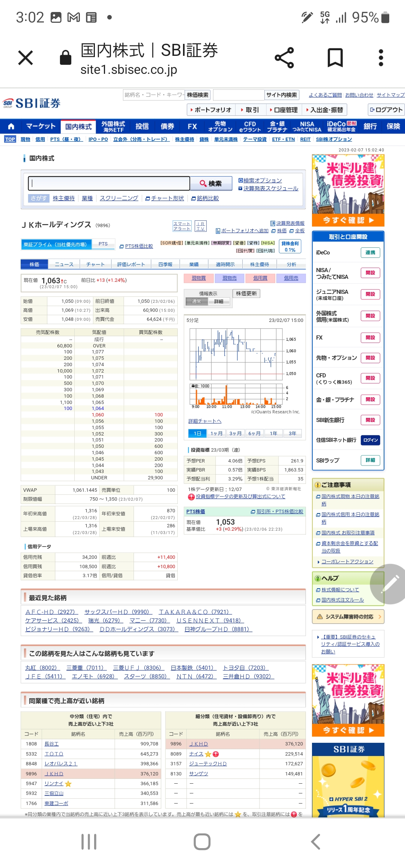Select 6ヶ月 chart range
Viewport: 405px width, 868px height.
pos(254,434)
